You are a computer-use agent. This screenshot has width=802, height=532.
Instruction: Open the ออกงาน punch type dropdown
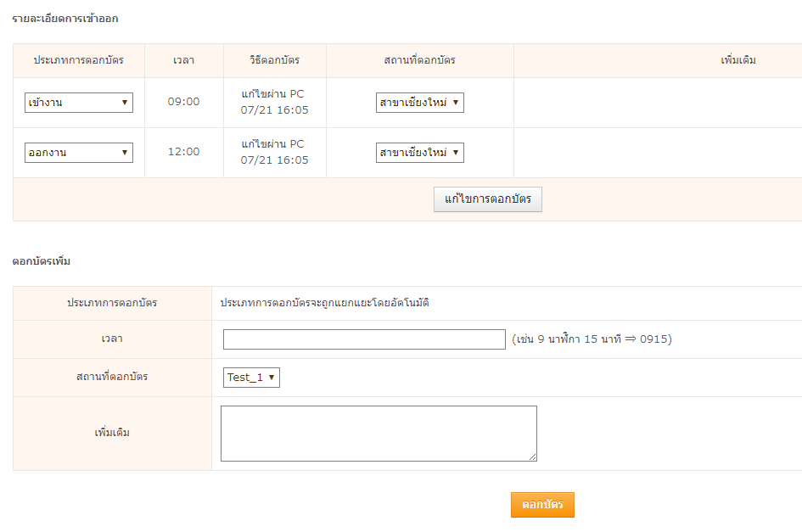[78, 153]
